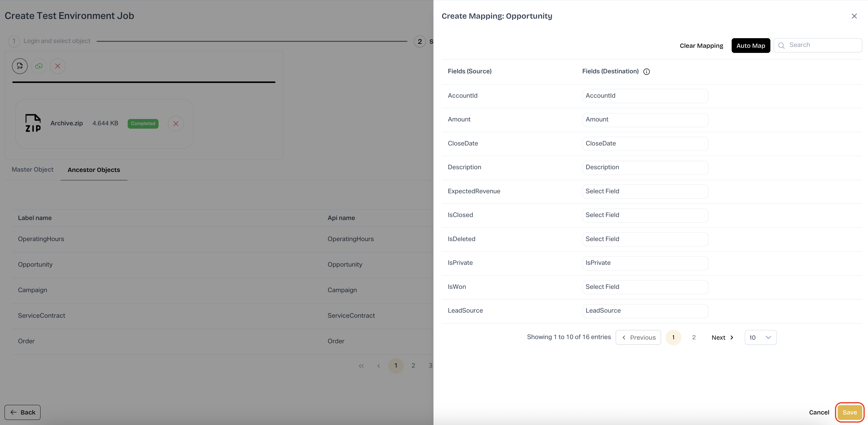Open the IsClosed Select Field dropdown
This screenshot has width=868, height=425.
click(x=645, y=215)
